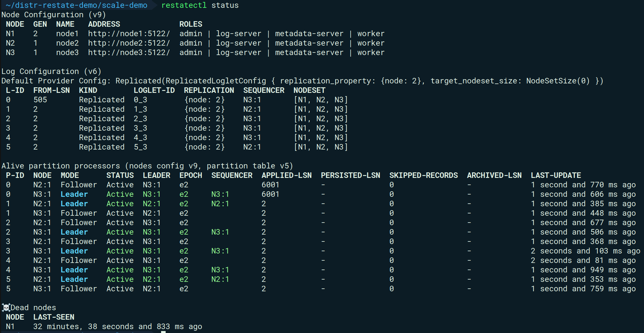Select the Node Configuration (v9) heading
Image resolution: width=644 pixels, height=333 pixels.
click(53, 15)
